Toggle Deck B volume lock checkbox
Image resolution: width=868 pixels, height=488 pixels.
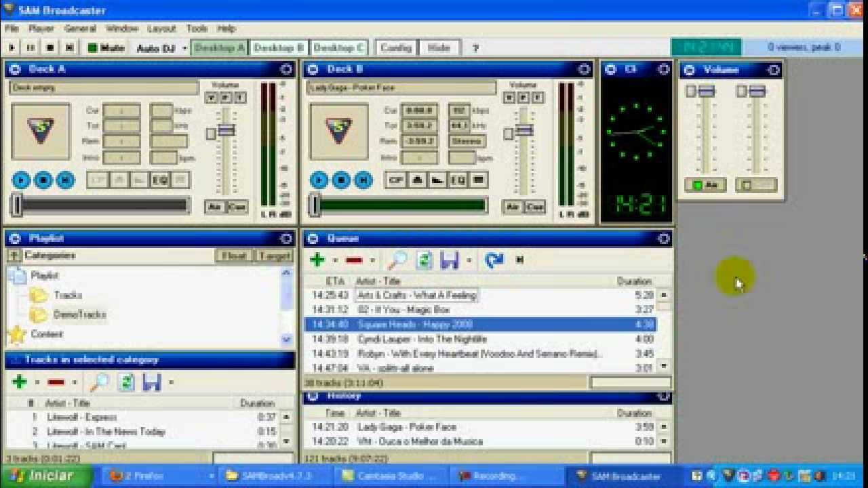click(x=509, y=134)
